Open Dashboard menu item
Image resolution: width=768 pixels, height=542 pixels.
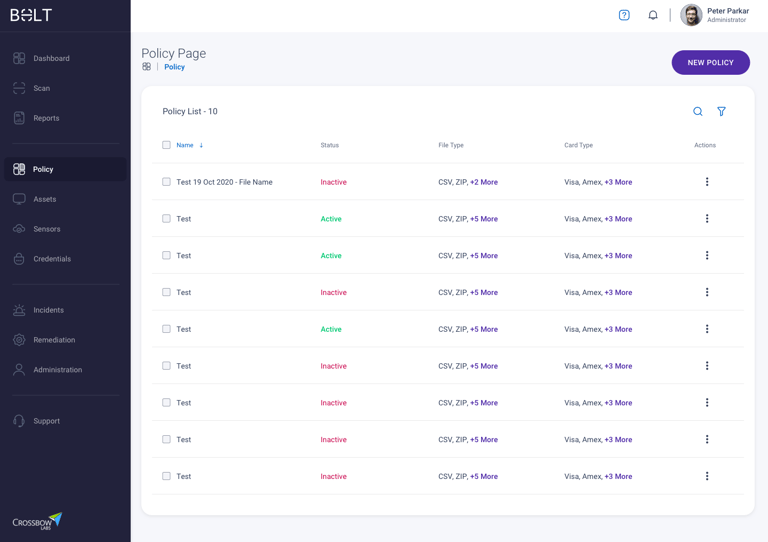[x=51, y=58]
